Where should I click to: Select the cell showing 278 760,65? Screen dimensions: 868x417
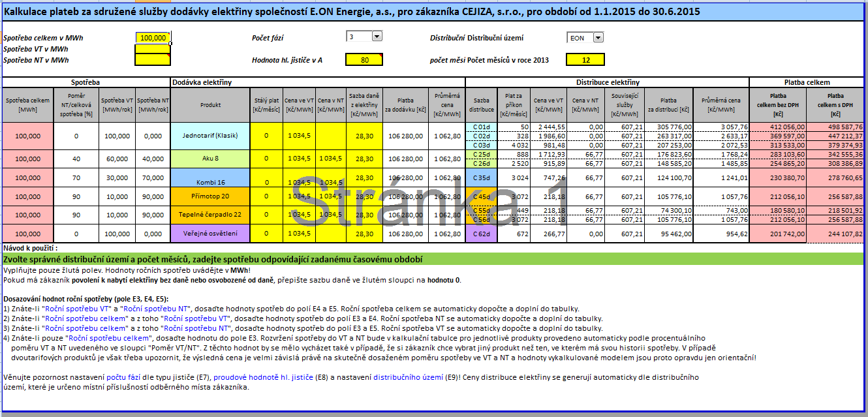(x=835, y=178)
